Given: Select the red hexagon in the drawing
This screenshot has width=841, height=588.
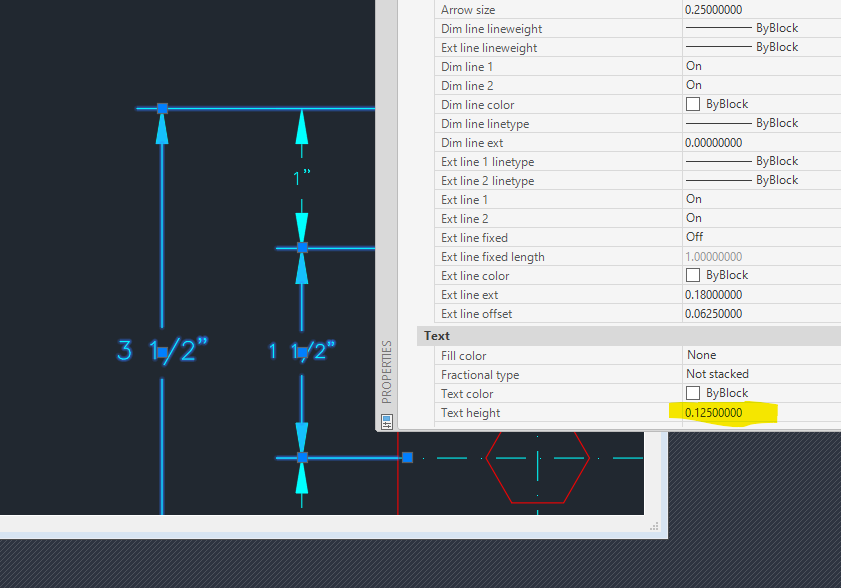Looking at the screenshot, I should (x=537, y=467).
